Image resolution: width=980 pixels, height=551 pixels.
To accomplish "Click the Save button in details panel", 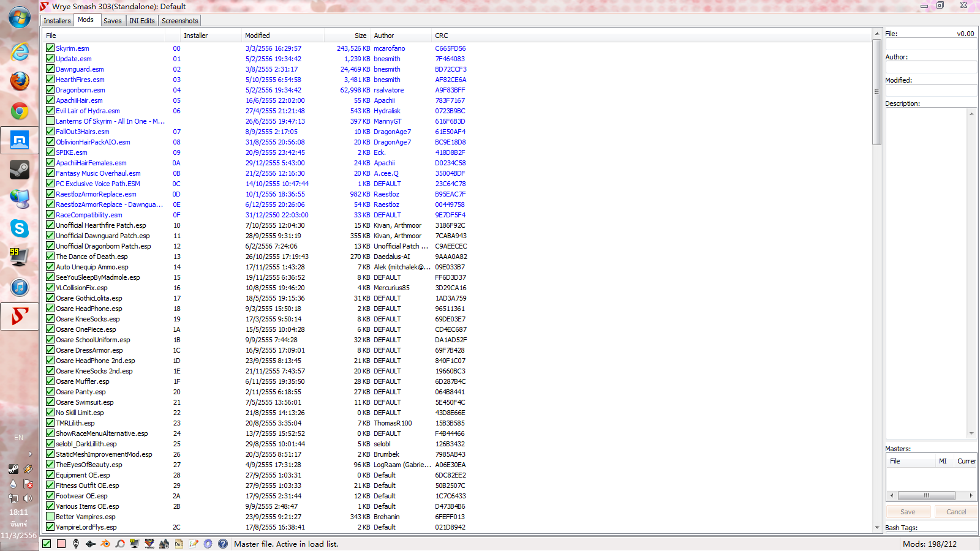I will pos(908,512).
